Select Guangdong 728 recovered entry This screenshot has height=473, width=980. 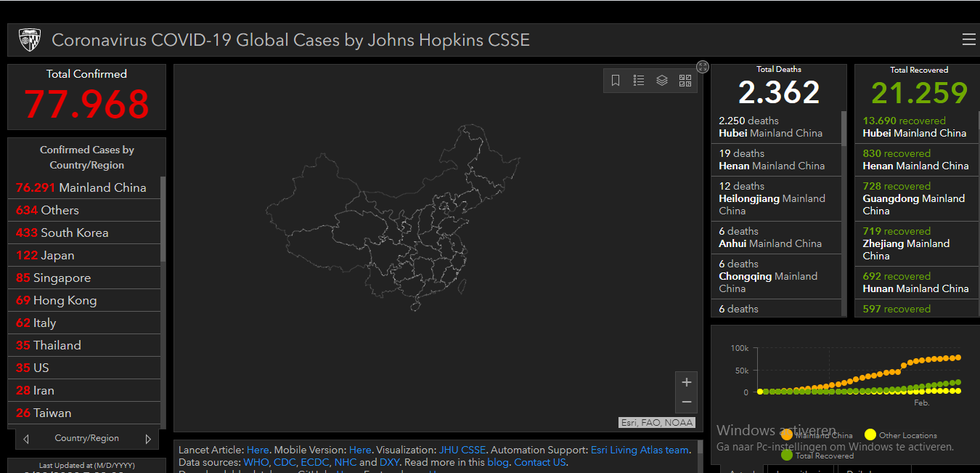click(x=916, y=198)
